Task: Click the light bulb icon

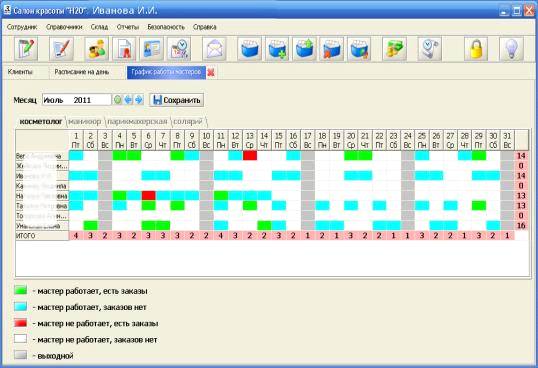Action: pyautogui.click(x=511, y=49)
